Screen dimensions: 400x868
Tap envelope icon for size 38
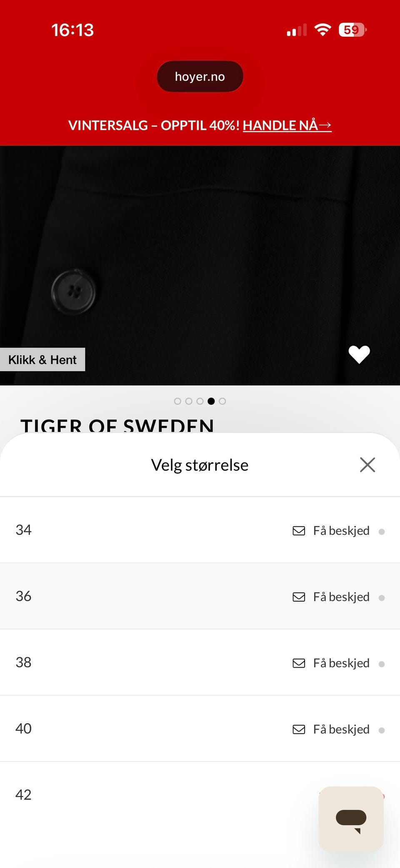299,663
